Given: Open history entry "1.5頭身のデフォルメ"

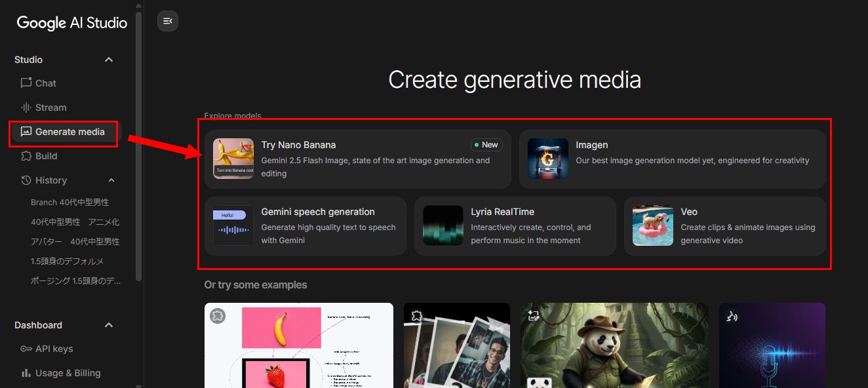Looking at the screenshot, I should coord(67,261).
